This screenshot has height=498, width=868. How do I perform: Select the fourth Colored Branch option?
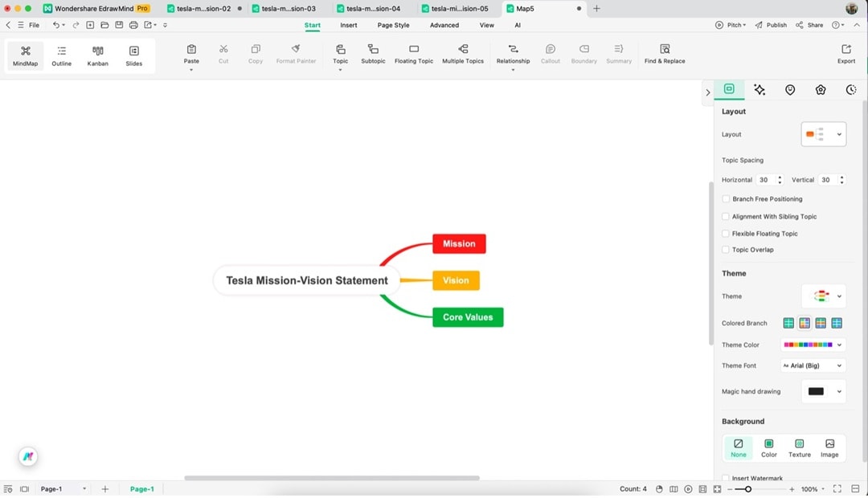click(837, 323)
